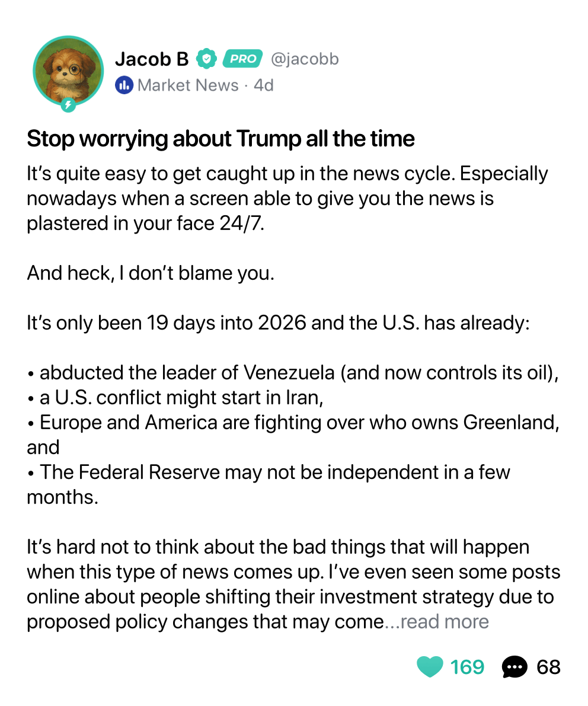Open comments via the speech bubble icon

click(x=514, y=667)
